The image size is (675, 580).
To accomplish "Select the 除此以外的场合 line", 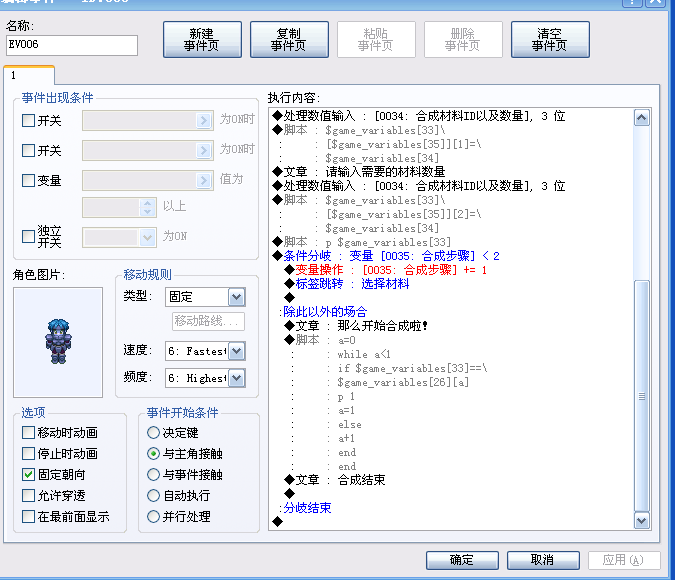I will [323, 311].
